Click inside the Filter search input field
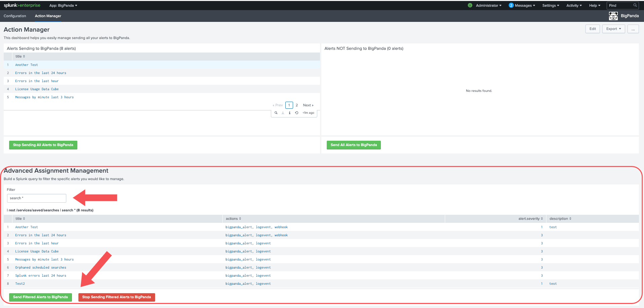This screenshot has width=644, height=308. point(36,198)
